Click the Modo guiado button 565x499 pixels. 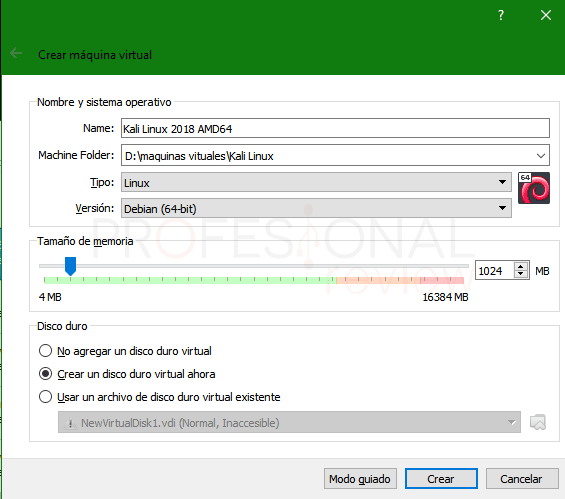(x=360, y=479)
